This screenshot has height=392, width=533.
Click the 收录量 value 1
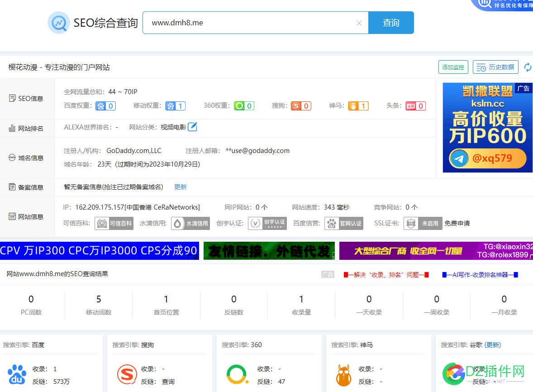pos(301,299)
